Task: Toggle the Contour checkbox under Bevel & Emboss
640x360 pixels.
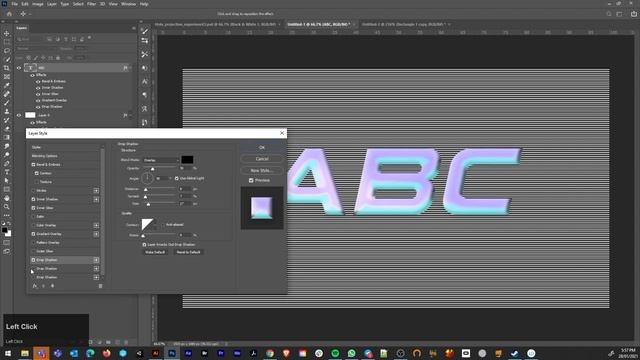Action: (x=37, y=173)
